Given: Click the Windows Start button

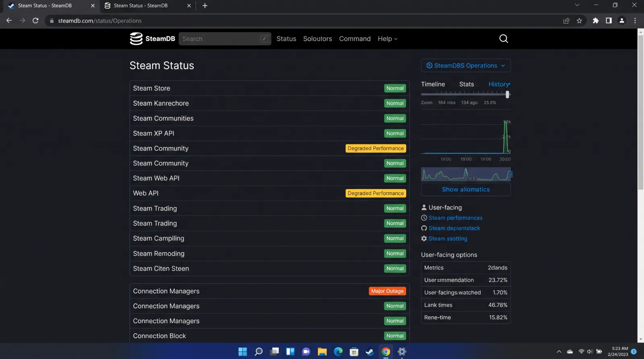Looking at the screenshot, I should 243,352.
